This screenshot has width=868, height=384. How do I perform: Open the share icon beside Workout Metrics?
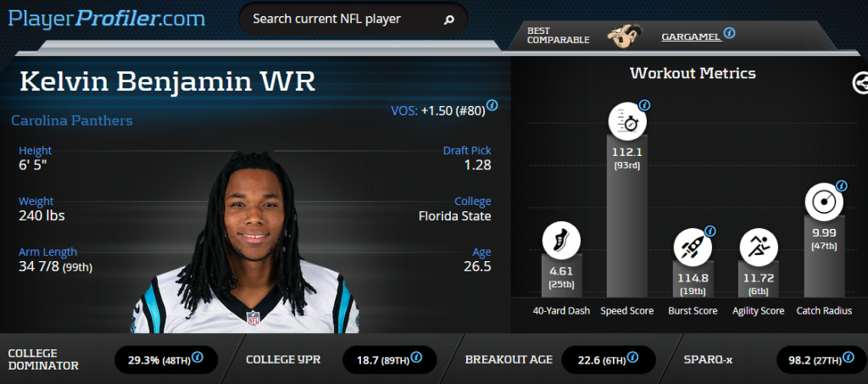point(860,83)
